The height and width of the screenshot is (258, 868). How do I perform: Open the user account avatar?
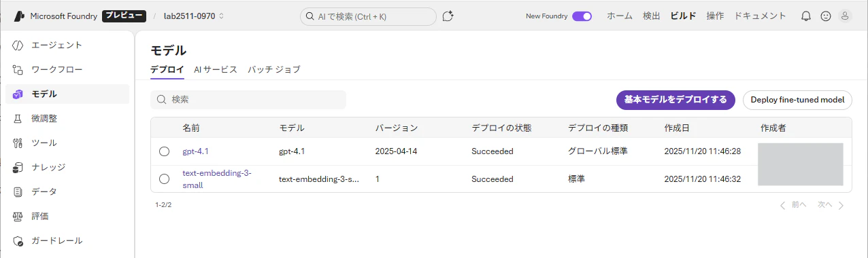pyautogui.click(x=846, y=16)
